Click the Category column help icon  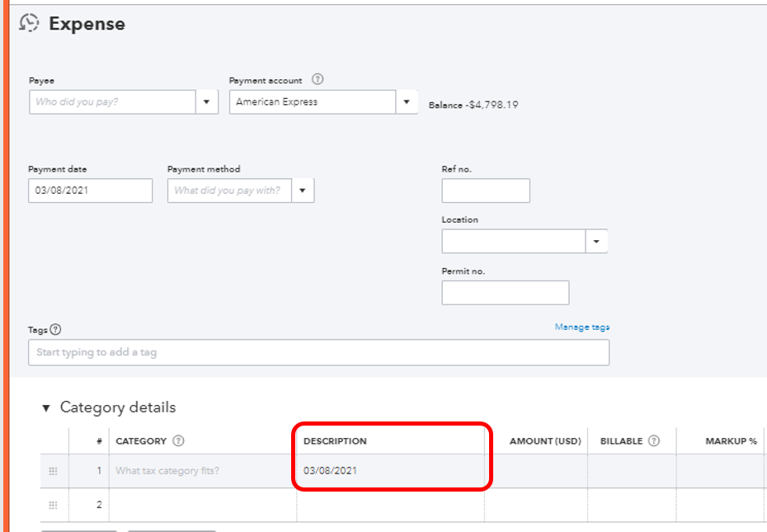tap(178, 441)
